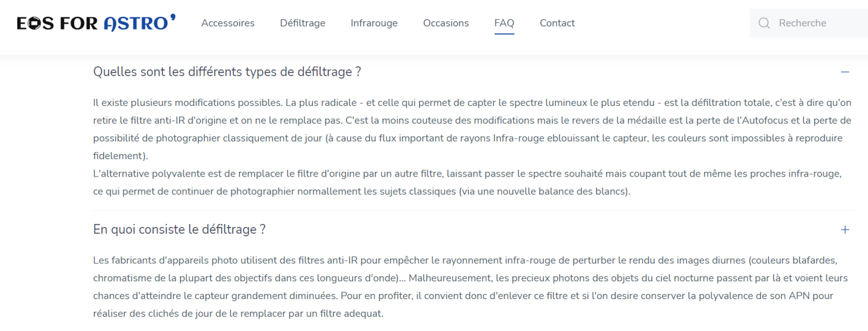Navigate to Occasions
Image resolution: width=868 pixels, height=331 pixels.
point(446,23)
